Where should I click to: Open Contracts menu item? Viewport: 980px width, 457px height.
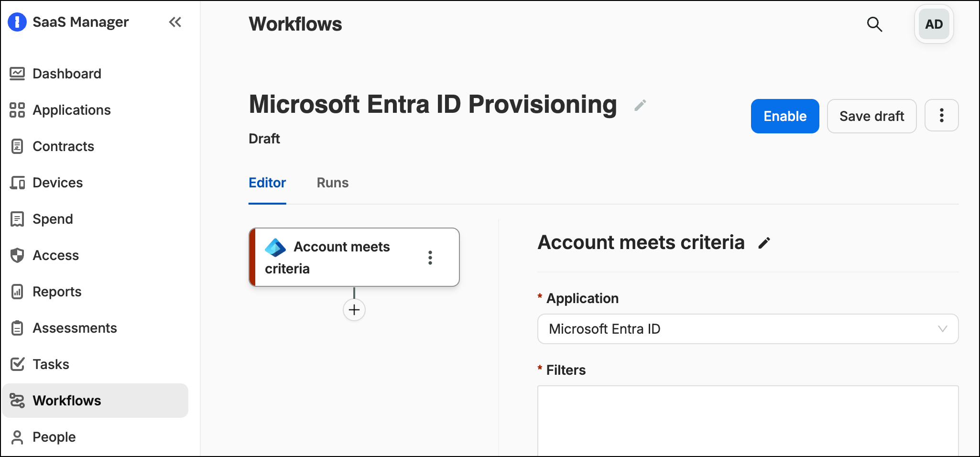tap(95, 146)
